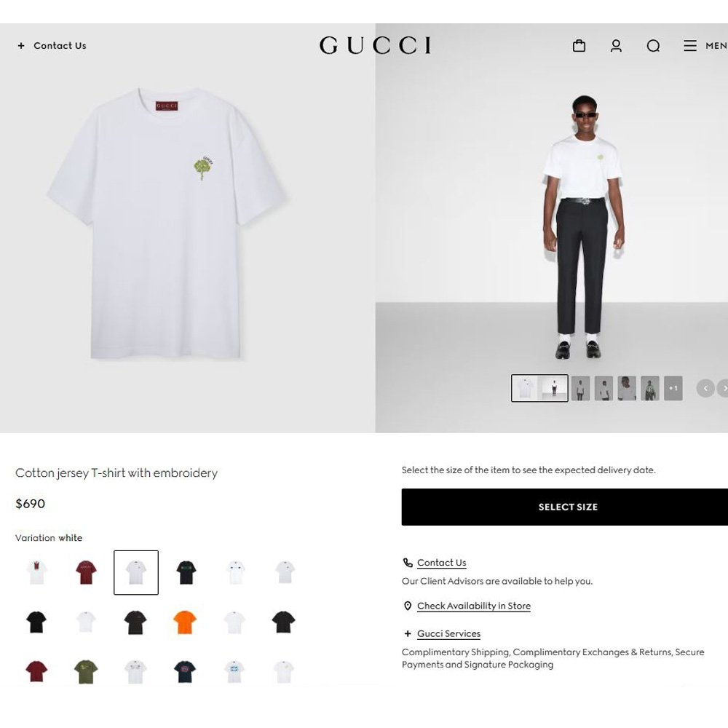
Task: Open the model close-up portrait thumbnail
Action: click(x=626, y=388)
